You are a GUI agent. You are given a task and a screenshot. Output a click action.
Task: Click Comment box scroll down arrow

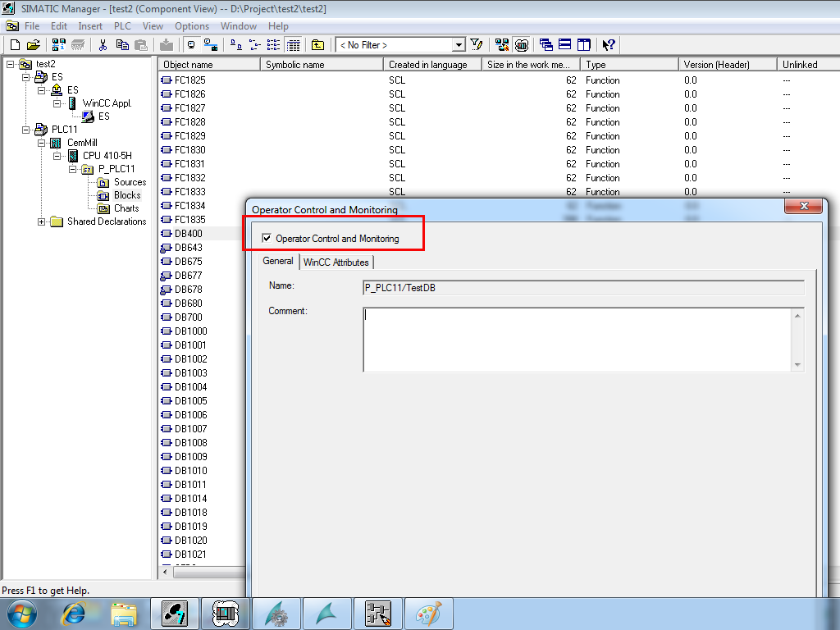pos(797,365)
